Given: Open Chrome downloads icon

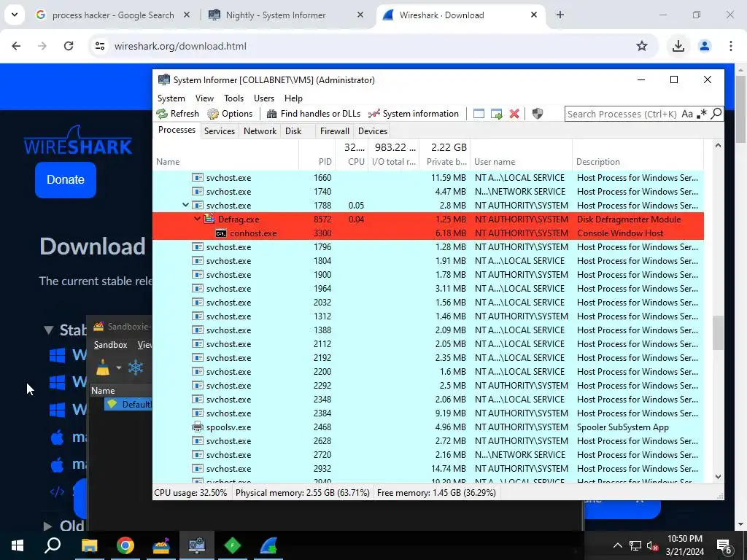Looking at the screenshot, I should tap(678, 46).
